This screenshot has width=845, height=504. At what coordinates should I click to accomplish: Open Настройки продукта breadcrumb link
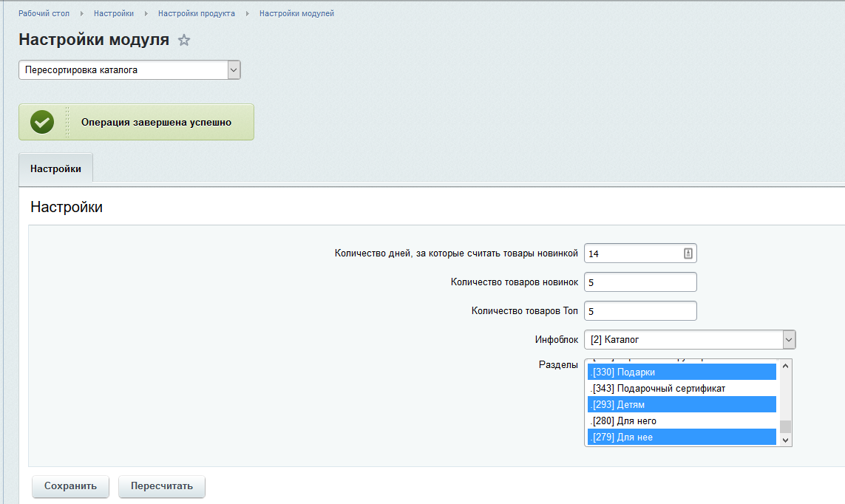click(x=197, y=13)
